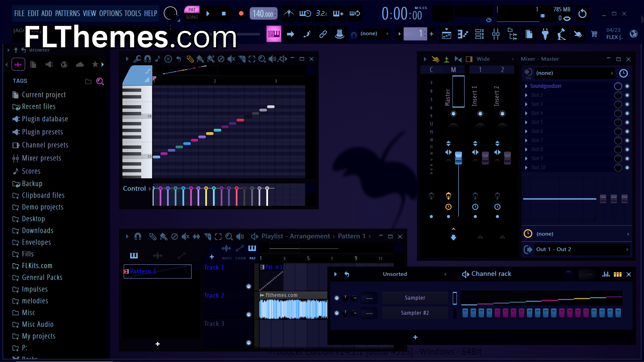Select the Slice tool in Playlist toolbar
The width and height of the screenshot is (644, 362).
tap(208, 237)
